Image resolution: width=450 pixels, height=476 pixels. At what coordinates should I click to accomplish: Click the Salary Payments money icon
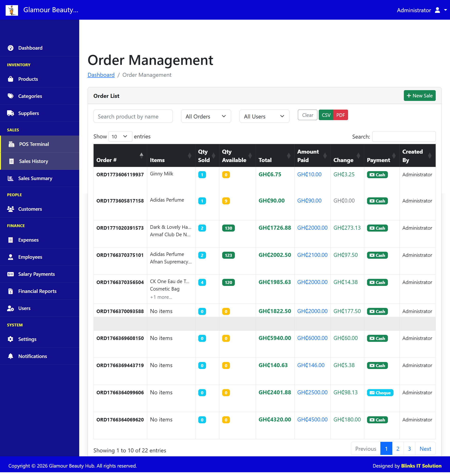coord(11,274)
